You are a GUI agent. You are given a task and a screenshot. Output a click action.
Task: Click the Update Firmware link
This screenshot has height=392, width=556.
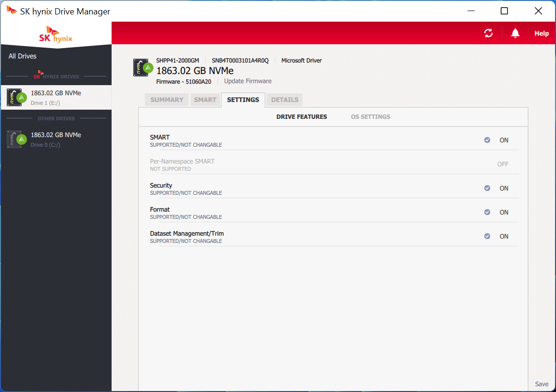point(248,81)
